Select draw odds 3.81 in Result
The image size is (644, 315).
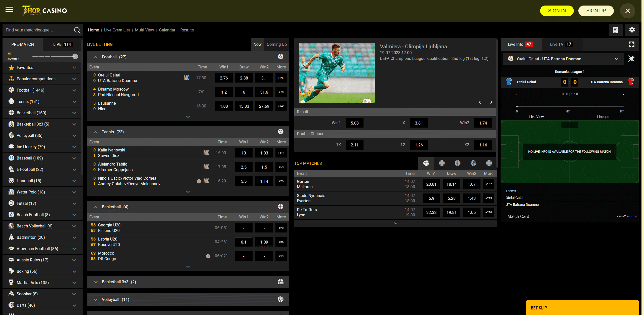(419, 123)
